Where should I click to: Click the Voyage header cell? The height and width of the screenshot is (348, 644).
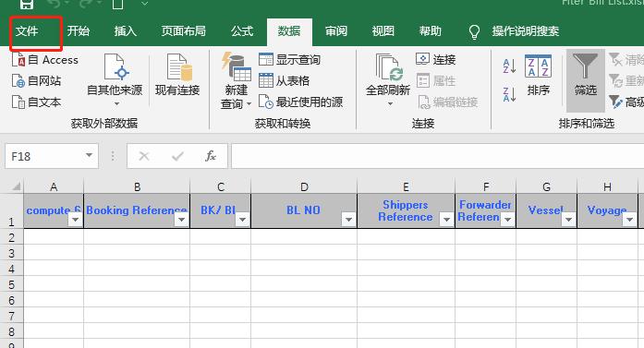coord(607,210)
